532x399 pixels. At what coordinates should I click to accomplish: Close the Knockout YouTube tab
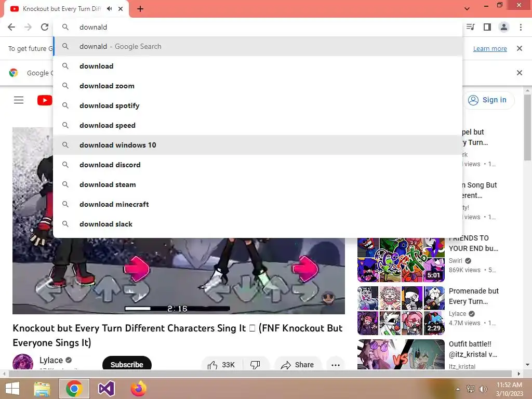click(121, 9)
